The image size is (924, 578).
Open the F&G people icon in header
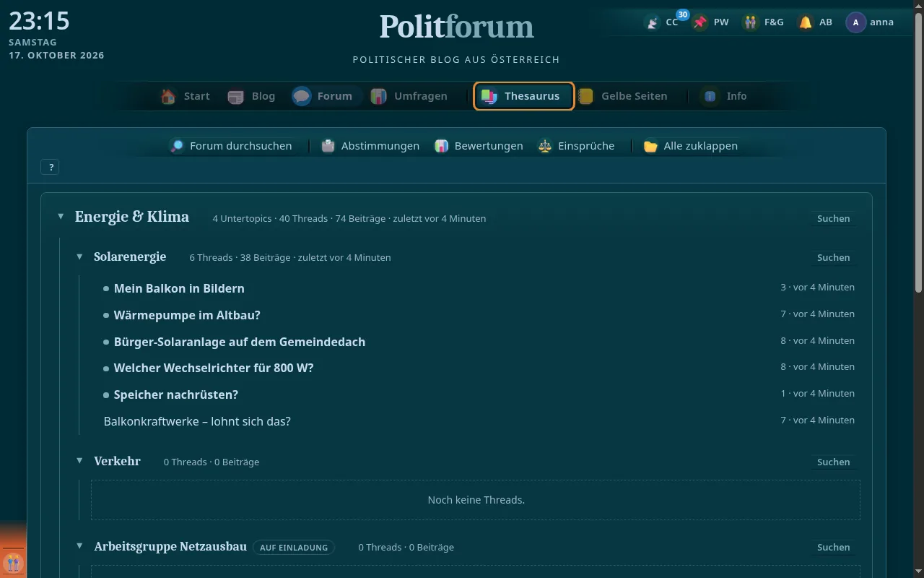click(x=751, y=22)
